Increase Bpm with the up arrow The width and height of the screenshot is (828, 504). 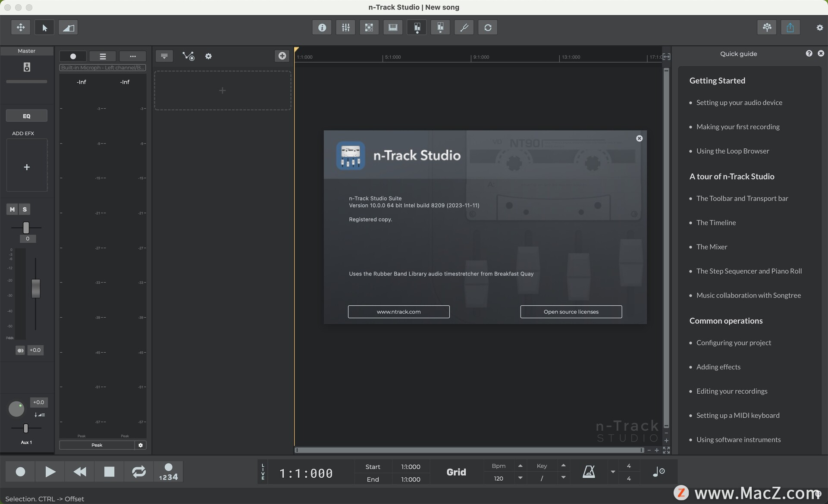(x=520, y=466)
